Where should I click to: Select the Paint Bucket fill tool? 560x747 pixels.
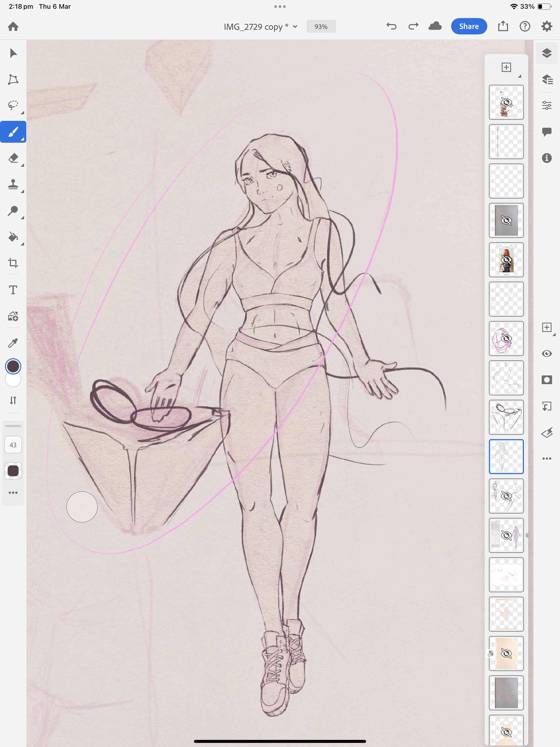click(13, 237)
